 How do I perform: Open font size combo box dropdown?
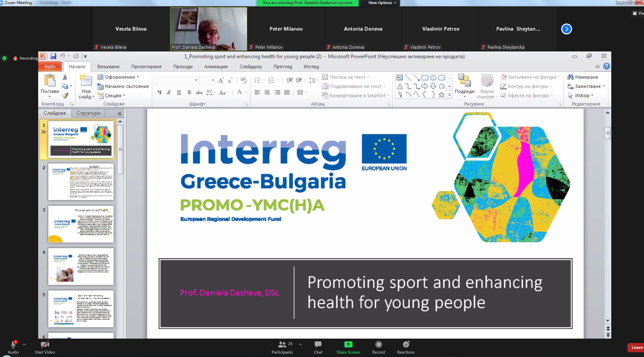[x=213, y=80]
